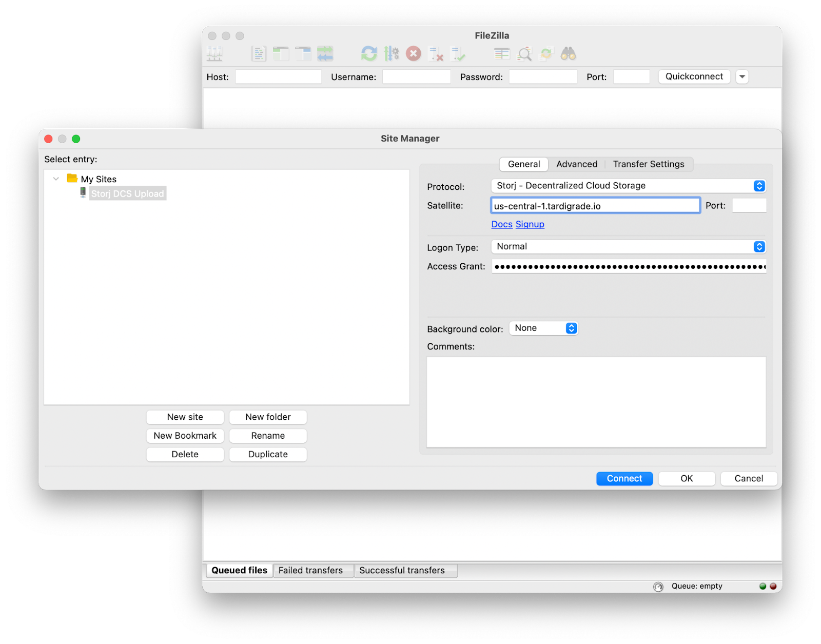821x644 pixels.
Task: Open the Protocol dropdown
Action: pos(628,186)
